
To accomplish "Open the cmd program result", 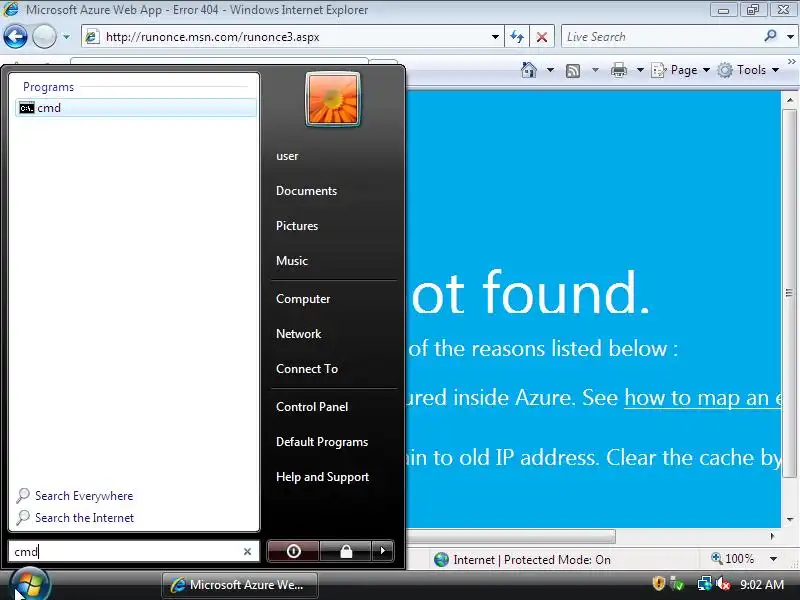I will [136, 108].
